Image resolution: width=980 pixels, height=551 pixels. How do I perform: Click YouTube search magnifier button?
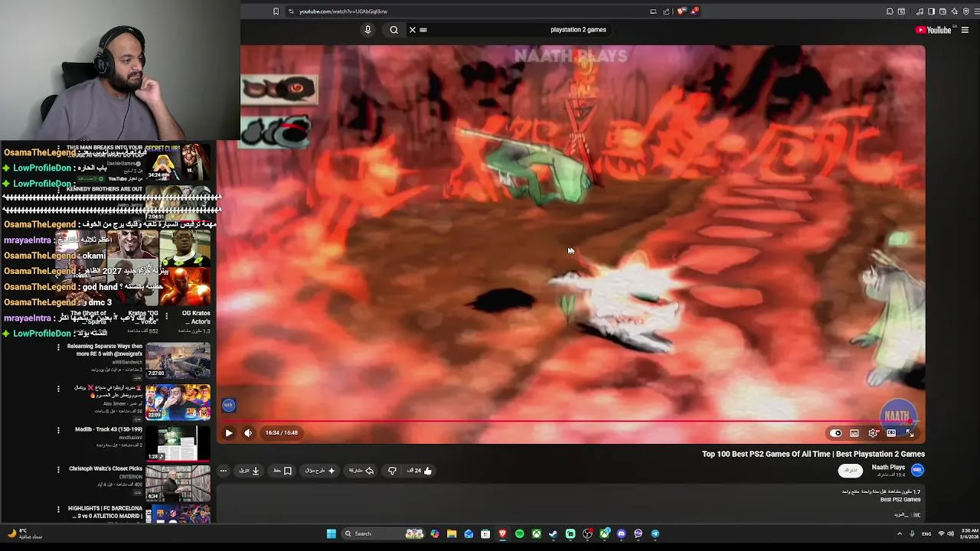pyautogui.click(x=394, y=30)
